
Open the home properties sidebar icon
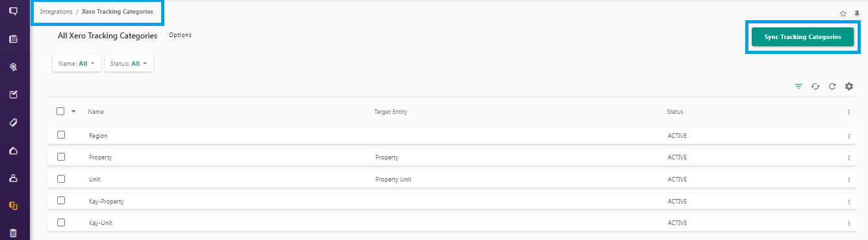point(13,151)
